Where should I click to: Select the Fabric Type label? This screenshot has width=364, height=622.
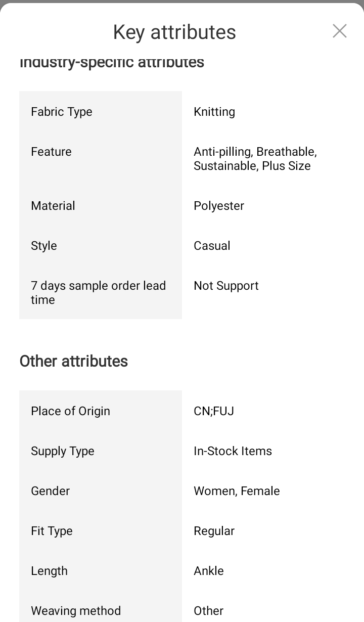pos(62,112)
